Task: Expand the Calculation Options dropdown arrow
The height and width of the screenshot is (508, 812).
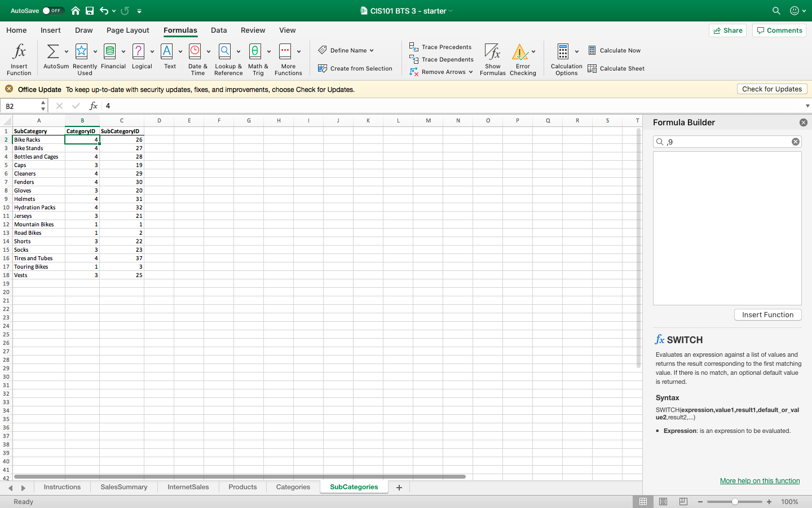Action: 577,51
